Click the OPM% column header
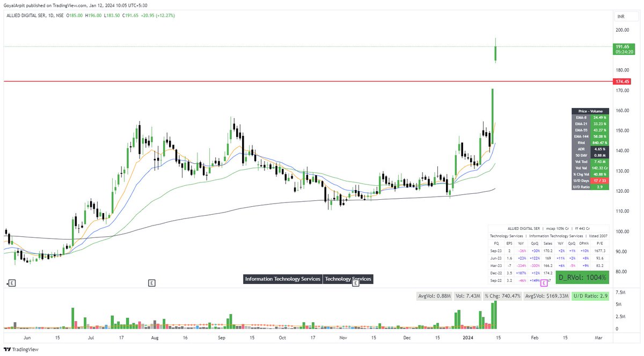This screenshot has width=644, height=356. point(583,243)
